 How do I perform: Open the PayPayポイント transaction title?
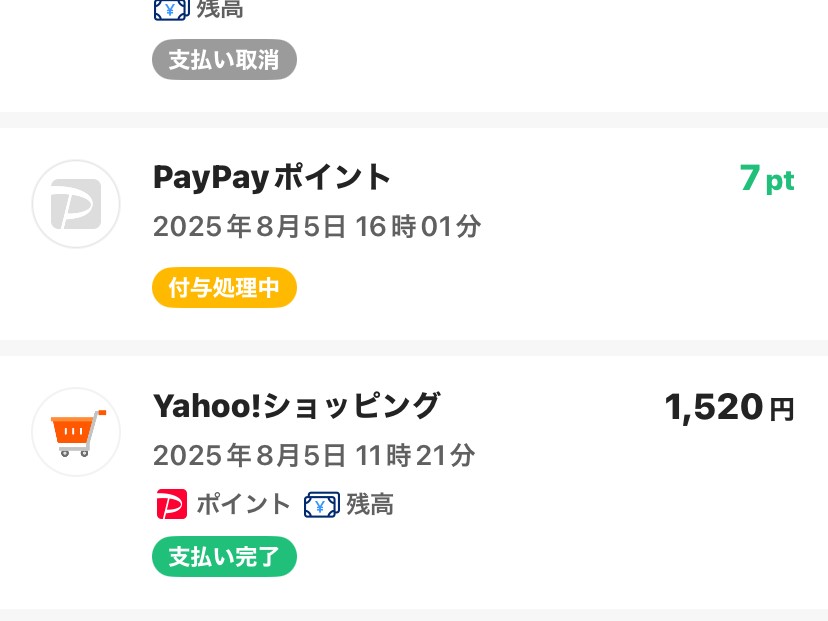pos(271,177)
